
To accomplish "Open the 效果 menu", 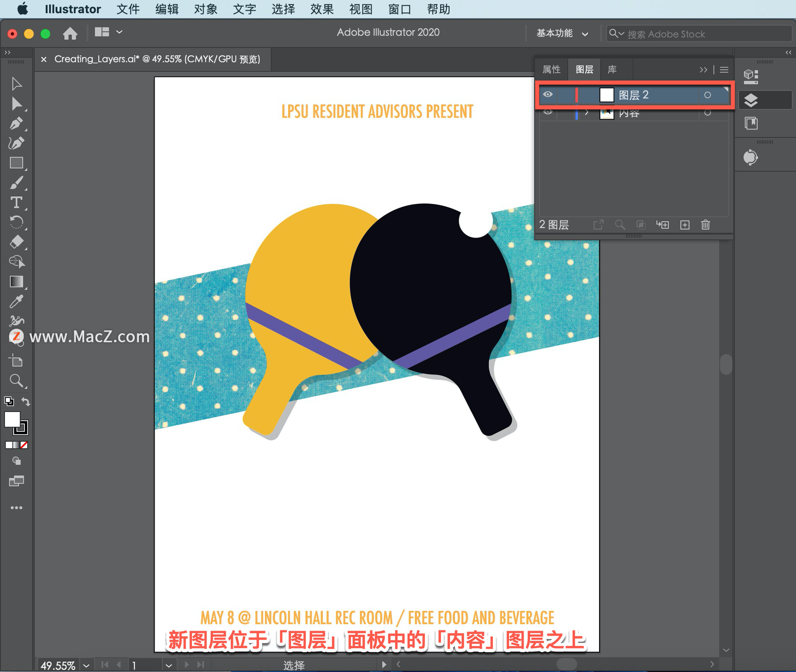I will point(322,9).
